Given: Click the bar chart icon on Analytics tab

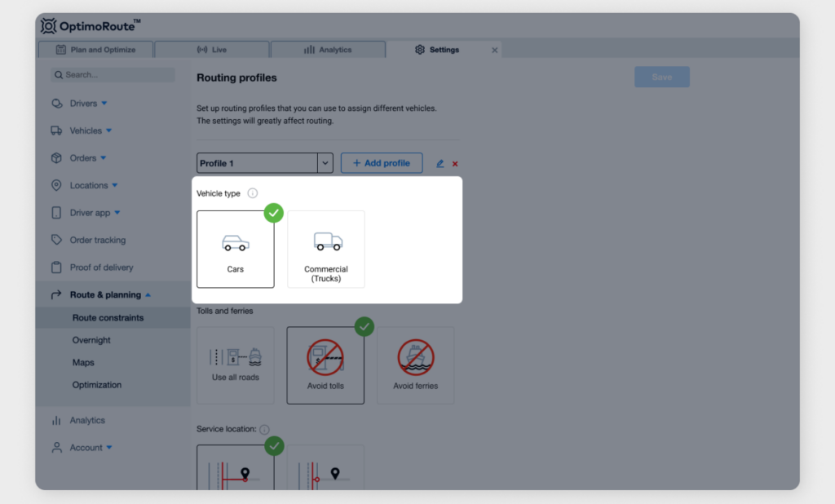Looking at the screenshot, I should (x=309, y=50).
